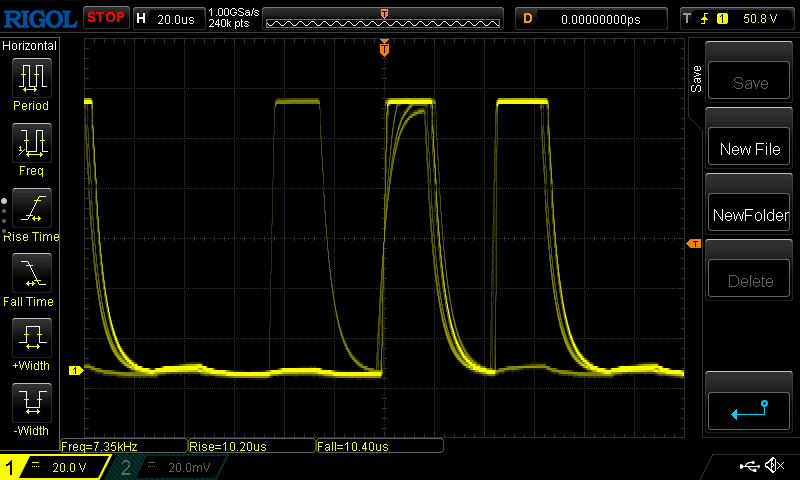
Task: Click the STOP run status indicator
Action: [x=105, y=18]
